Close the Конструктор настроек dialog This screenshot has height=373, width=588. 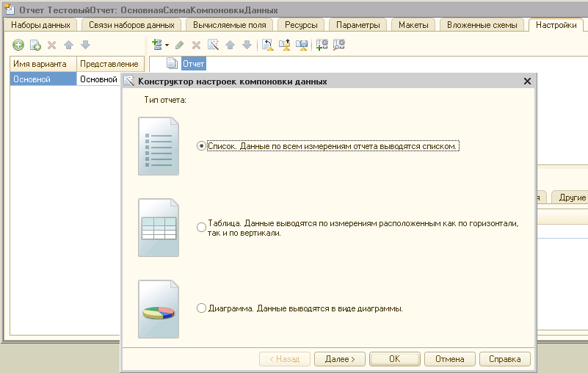[527, 81]
